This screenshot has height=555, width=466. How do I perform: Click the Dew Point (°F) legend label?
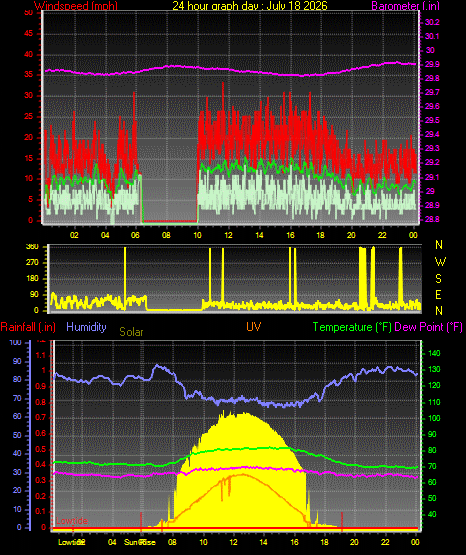(428, 327)
